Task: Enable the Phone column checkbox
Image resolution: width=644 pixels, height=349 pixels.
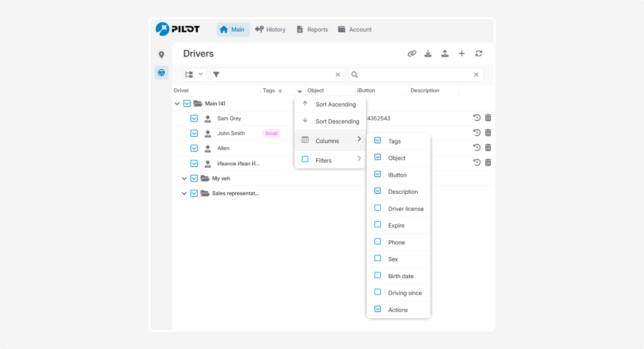Action: click(x=378, y=242)
